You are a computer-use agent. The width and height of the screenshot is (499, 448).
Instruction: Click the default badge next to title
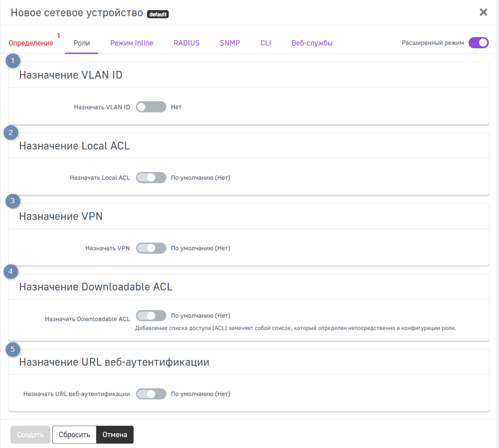[x=158, y=14]
